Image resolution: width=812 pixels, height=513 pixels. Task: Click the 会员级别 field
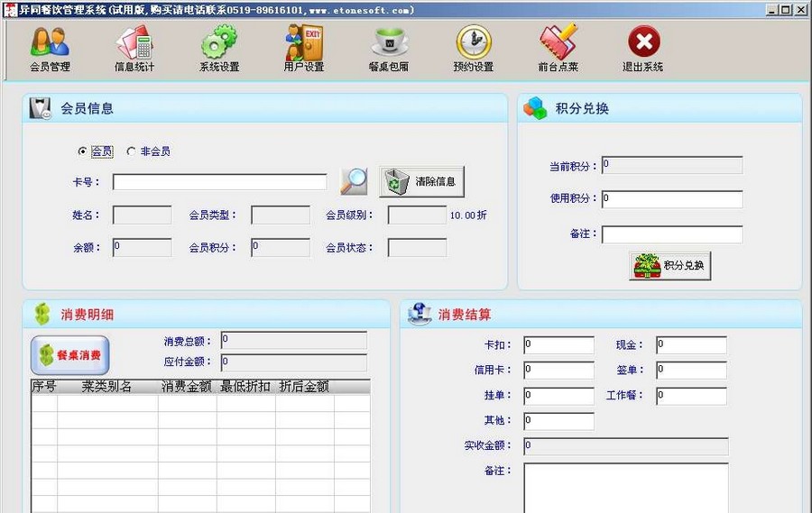(x=417, y=215)
